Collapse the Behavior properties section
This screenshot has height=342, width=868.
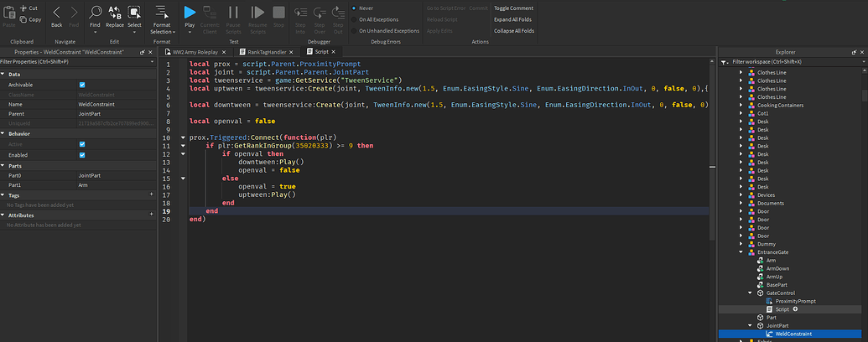click(x=3, y=134)
